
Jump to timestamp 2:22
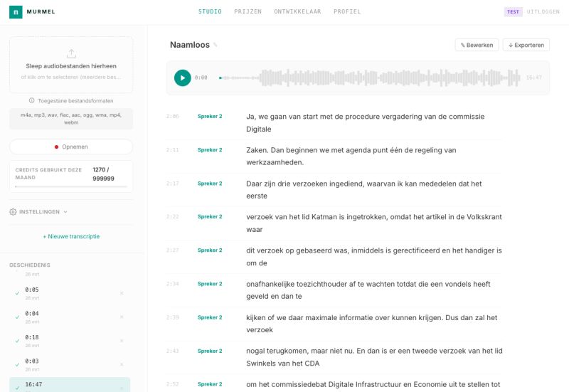click(x=172, y=217)
